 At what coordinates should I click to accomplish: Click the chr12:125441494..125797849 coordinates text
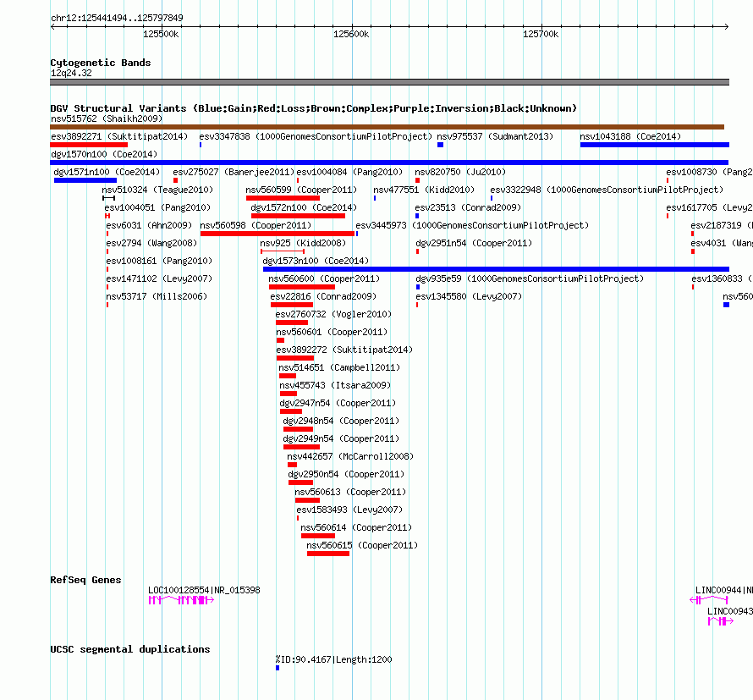click(117, 19)
